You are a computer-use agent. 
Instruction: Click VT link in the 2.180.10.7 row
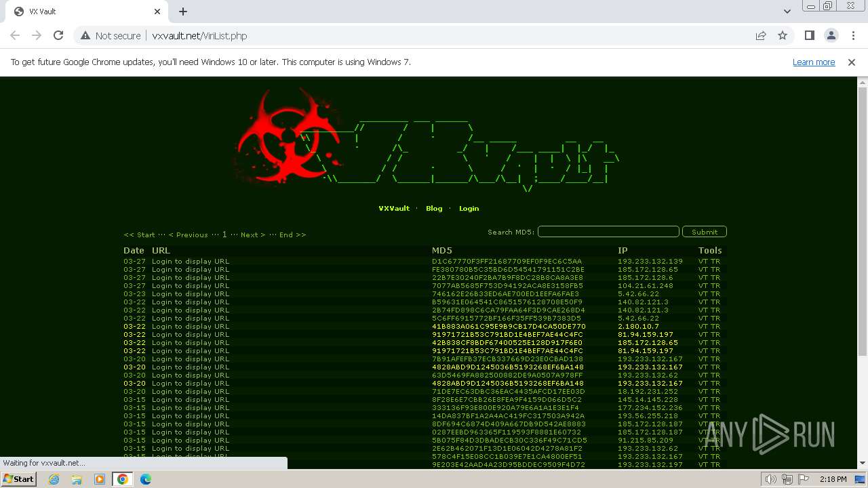point(703,326)
